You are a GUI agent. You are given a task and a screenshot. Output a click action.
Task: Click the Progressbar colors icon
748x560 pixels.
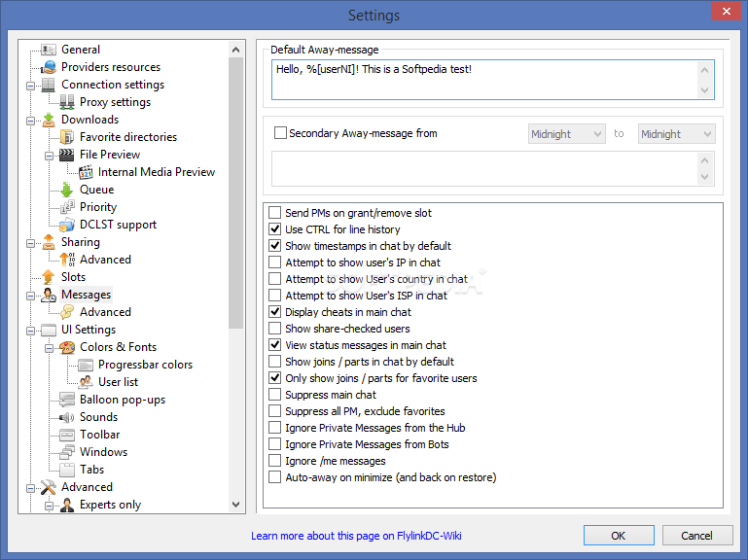coord(86,365)
